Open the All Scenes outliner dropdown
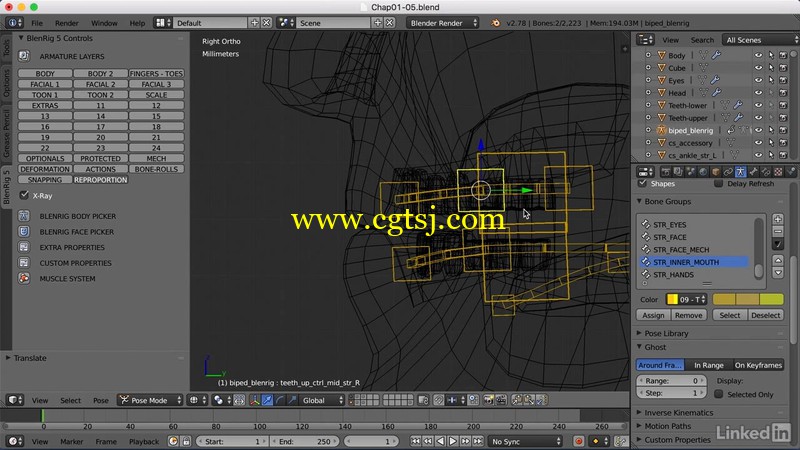Image resolution: width=800 pixels, height=450 pixels. (760, 40)
